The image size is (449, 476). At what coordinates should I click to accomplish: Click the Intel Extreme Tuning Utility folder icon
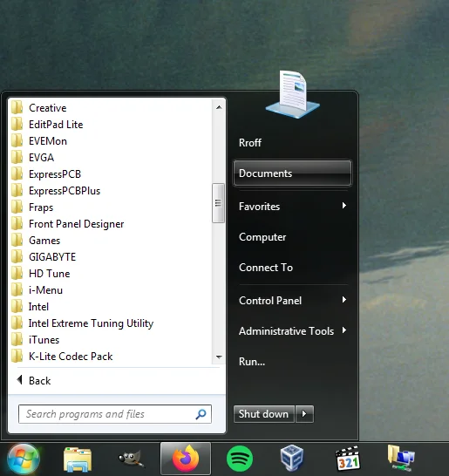click(x=17, y=323)
